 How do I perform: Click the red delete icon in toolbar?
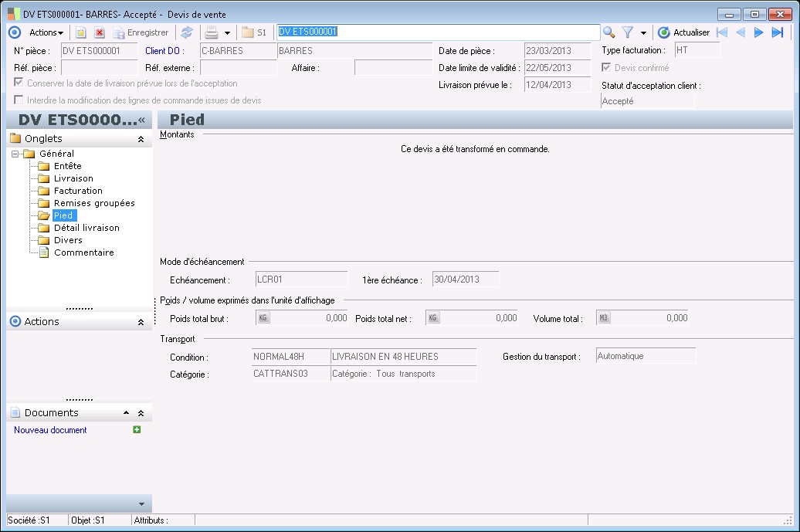(x=100, y=32)
